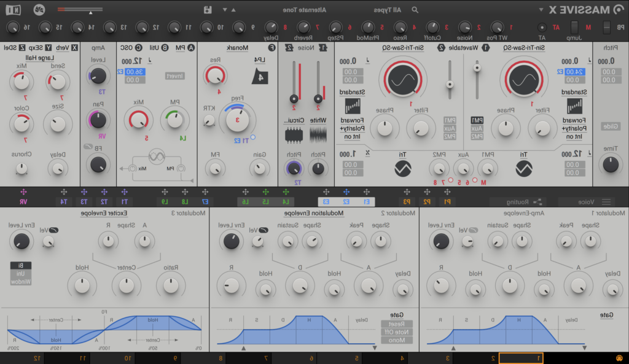This screenshot has height=364, width=629.
Task: Select the VR modulator tab
Action: tap(23, 202)
